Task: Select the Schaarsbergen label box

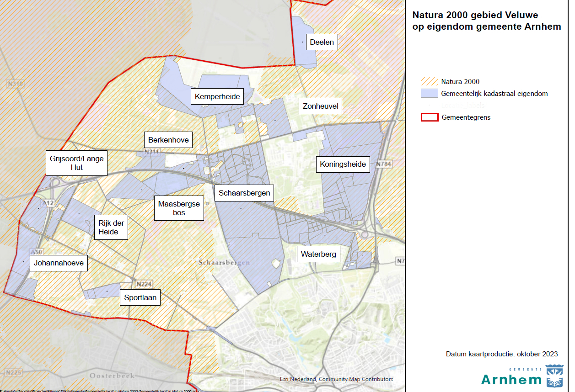Action: 244,193
